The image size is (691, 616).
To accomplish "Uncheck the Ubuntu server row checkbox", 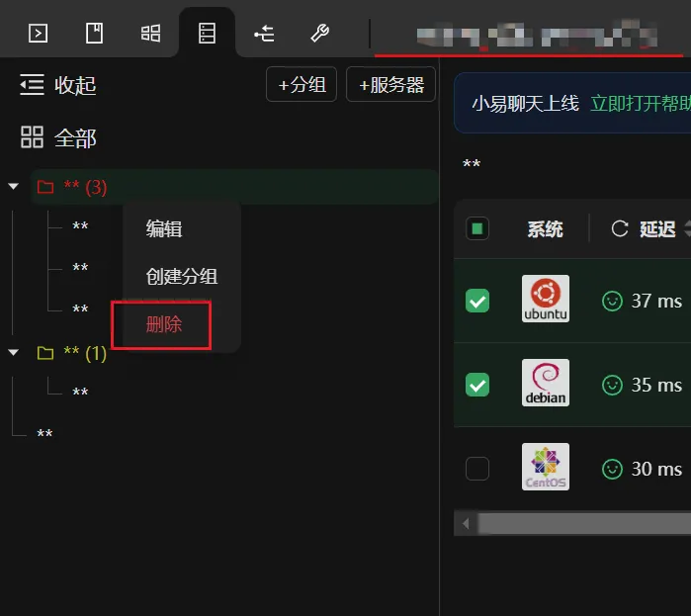I will coord(477,301).
